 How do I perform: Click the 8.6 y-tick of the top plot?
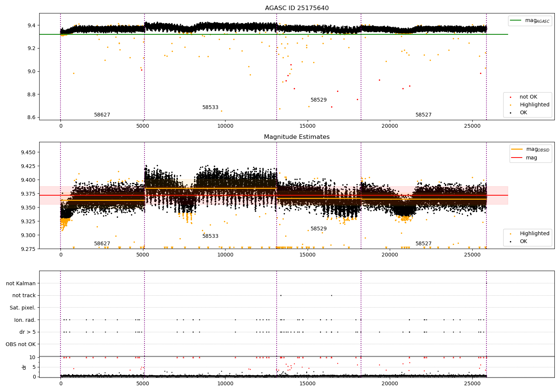coord(32,117)
